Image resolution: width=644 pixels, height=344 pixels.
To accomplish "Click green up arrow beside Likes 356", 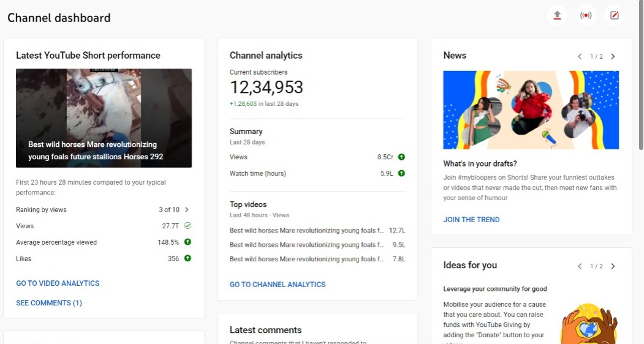I will click(188, 258).
